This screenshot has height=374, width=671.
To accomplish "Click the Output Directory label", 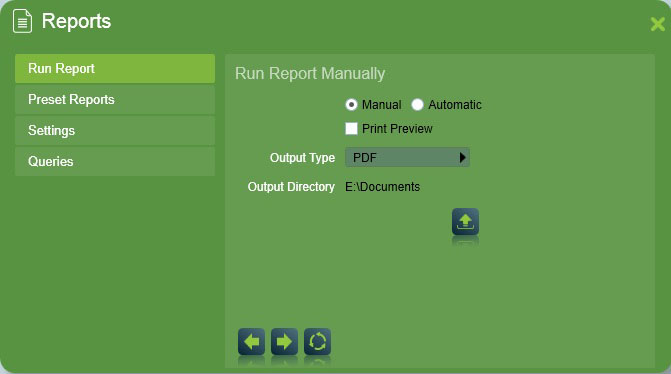I will [291, 187].
